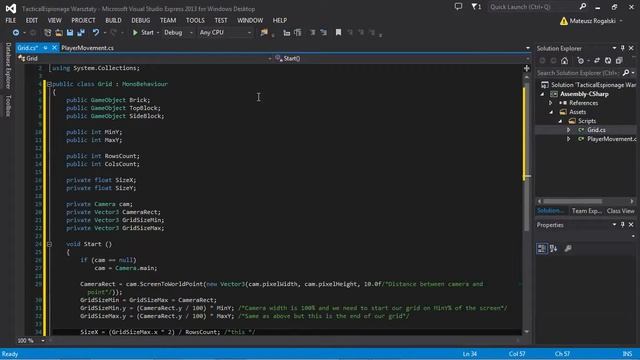
Task: Close the Grid.cs editor tab
Action: tap(54, 48)
